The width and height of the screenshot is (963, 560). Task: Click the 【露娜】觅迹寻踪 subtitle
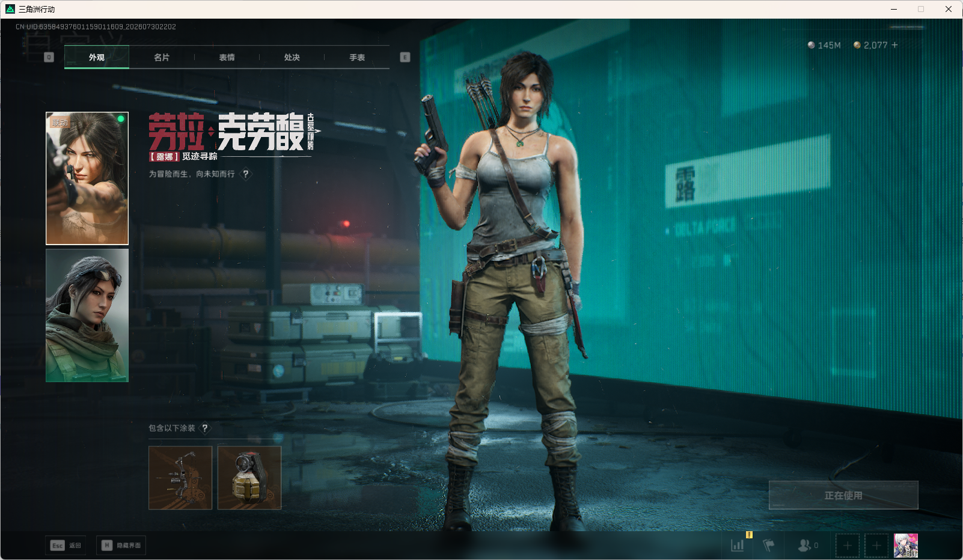pos(183,156)
